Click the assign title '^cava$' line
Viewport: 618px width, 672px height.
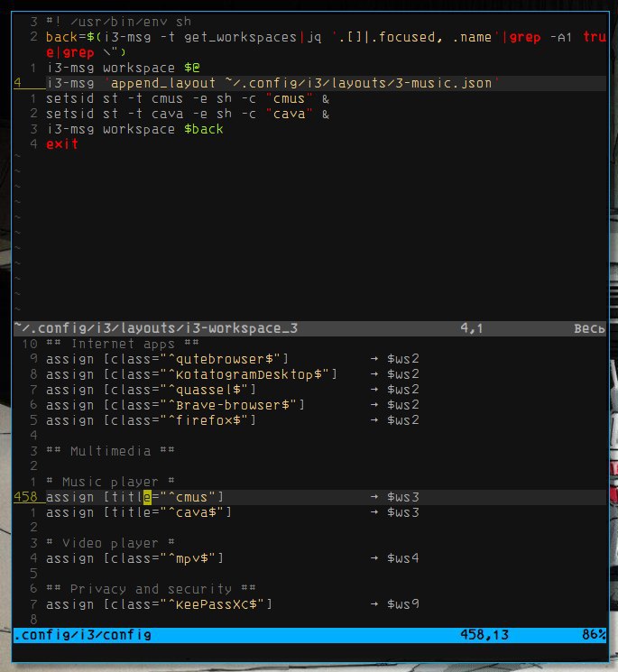(232, 512)
